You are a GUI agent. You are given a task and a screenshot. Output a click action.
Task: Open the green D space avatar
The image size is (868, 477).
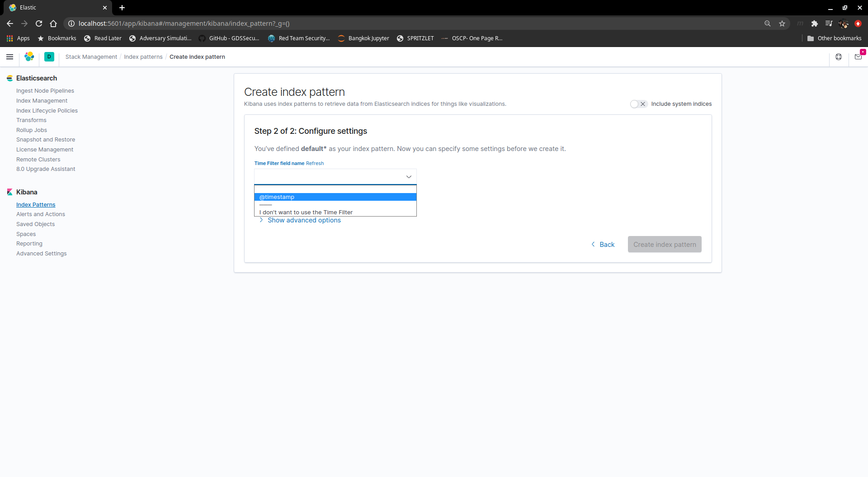point(49,57)
